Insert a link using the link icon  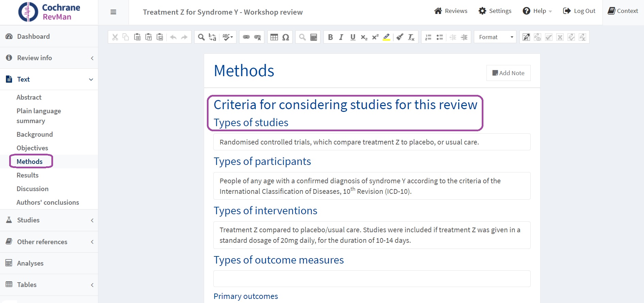pyautogui.click(x=246, y=37)
